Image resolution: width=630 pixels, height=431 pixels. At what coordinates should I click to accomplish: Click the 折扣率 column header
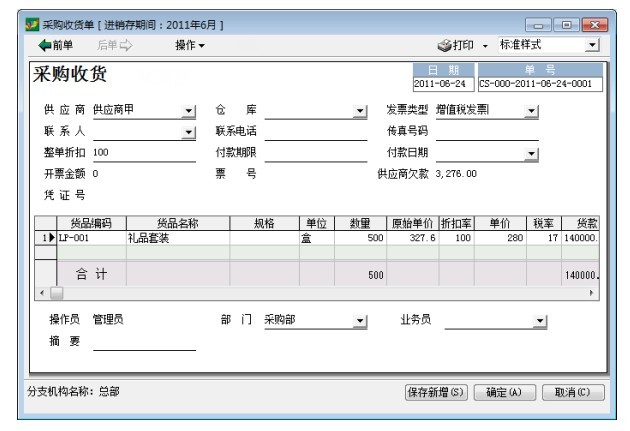456,223
